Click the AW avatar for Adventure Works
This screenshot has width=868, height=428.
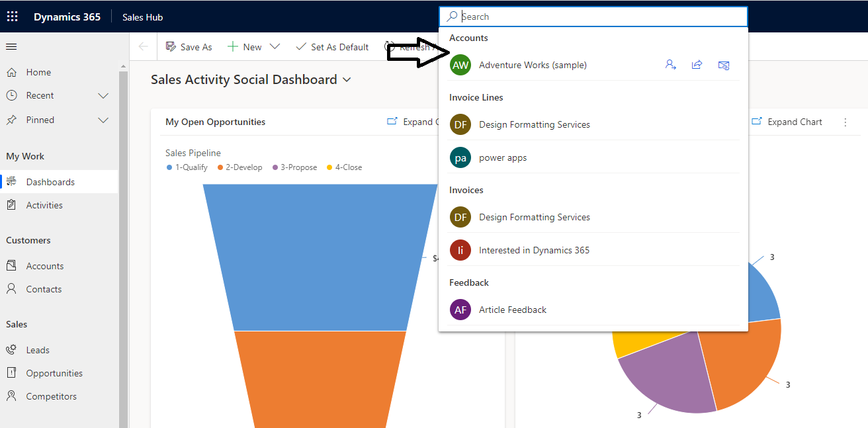460,65
